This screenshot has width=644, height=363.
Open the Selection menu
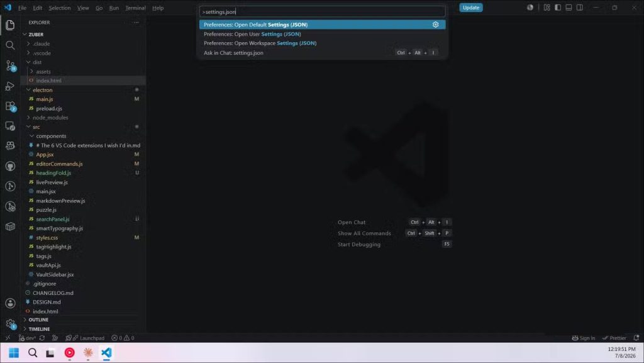click(x=60, y=8)
